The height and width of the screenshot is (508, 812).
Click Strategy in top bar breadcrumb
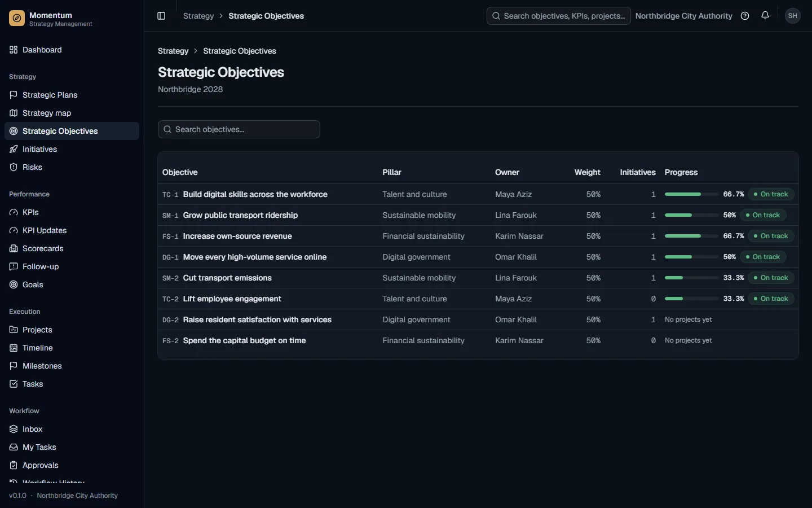pos(198,16)
